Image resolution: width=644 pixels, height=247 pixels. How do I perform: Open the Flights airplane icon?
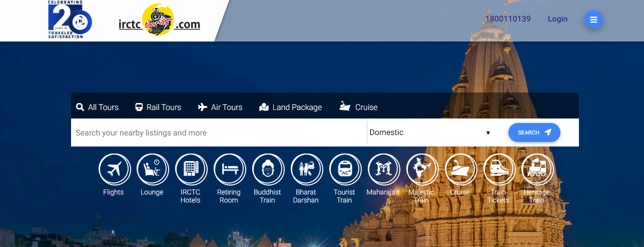tap(115, 169)
